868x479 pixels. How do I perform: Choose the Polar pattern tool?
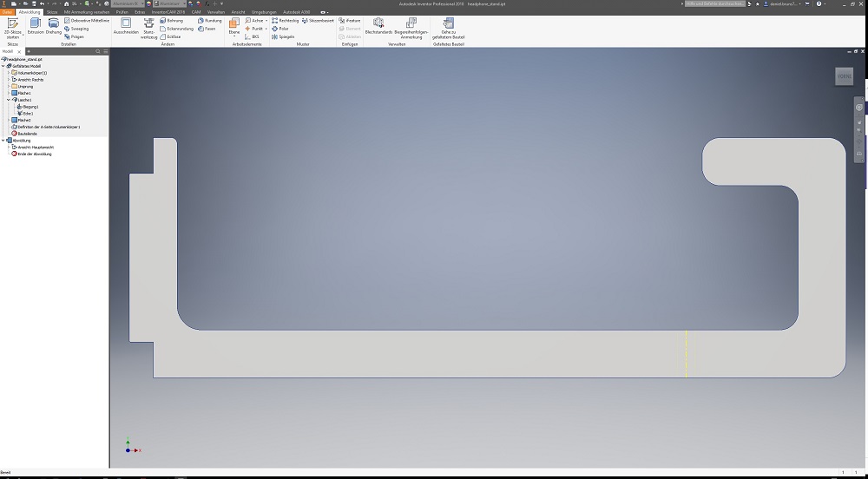pos(280,29)
